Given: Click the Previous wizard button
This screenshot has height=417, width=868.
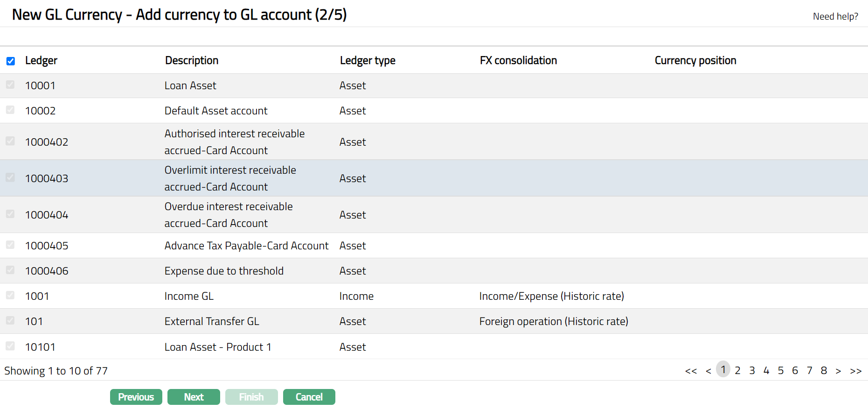Looking at the screenshot, I should (x=136, y=397).
